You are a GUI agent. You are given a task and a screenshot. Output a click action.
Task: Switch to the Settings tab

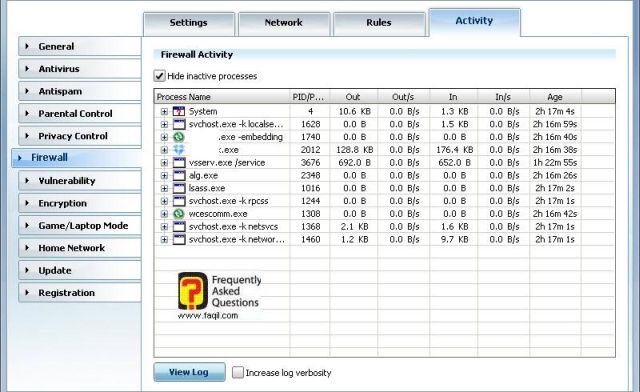click(189, 23)
